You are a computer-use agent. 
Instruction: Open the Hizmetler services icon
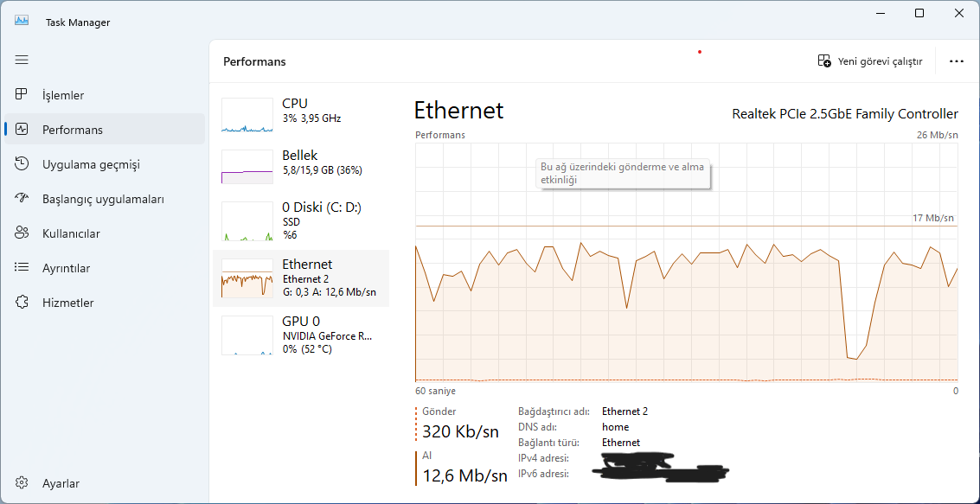pyautogui.click(x=22, y=303)
